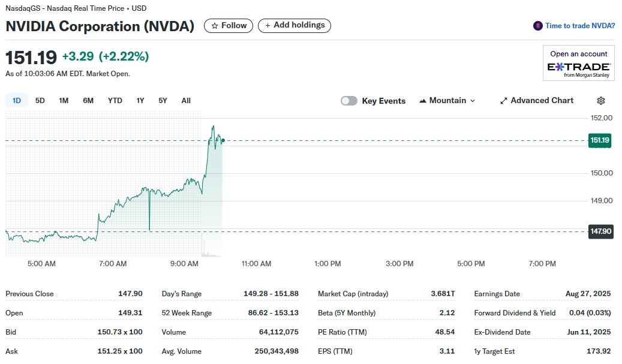The image size is (622, 364).
Task: Switch to the 6M chart range
Action: tap(88, 100)
